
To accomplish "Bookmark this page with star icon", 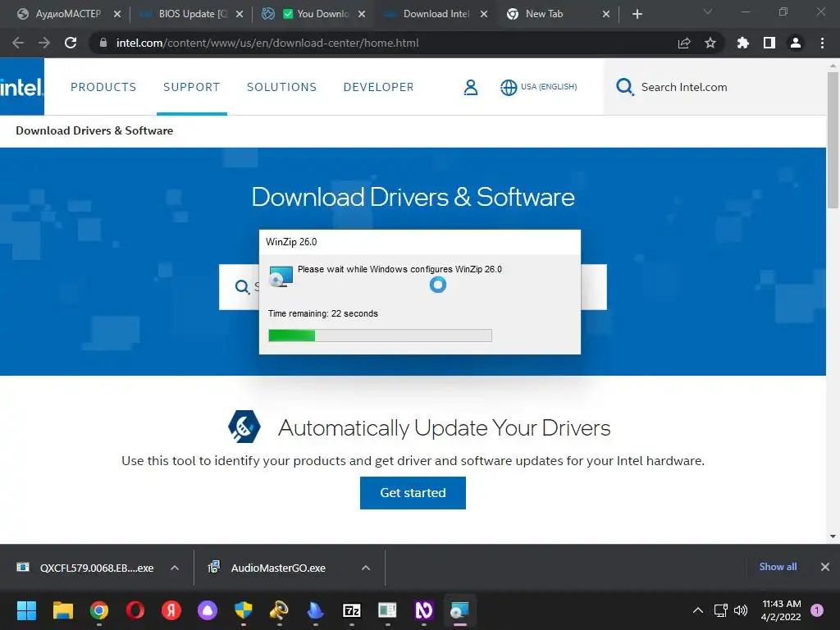I will [710, 43].
